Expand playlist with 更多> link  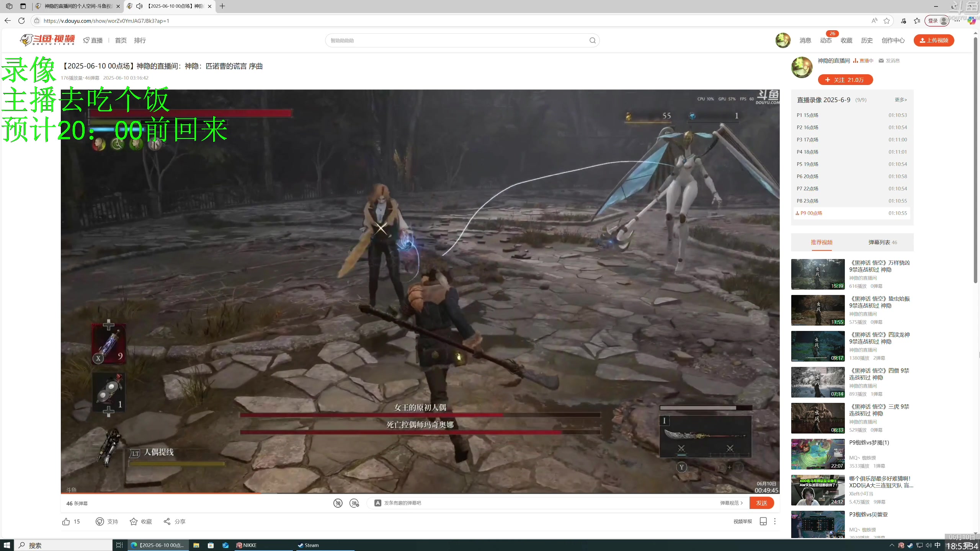click(x=901, y=100)
